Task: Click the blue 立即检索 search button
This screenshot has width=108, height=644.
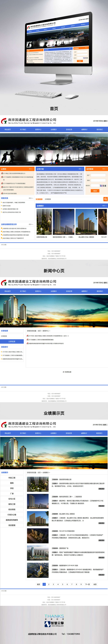Action: pos(12,341)
